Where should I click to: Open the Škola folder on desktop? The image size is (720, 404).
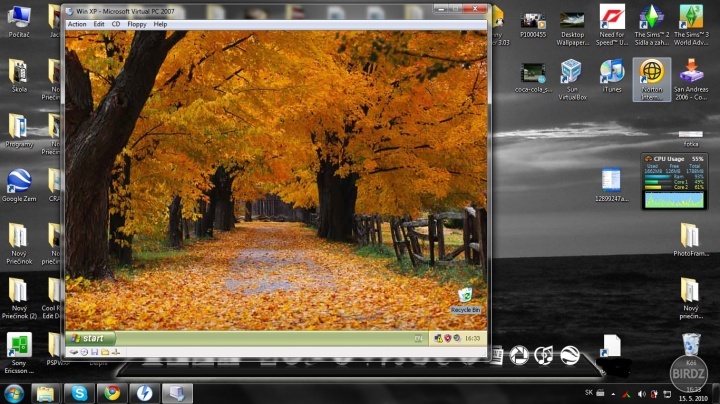[x=19, y=76]
